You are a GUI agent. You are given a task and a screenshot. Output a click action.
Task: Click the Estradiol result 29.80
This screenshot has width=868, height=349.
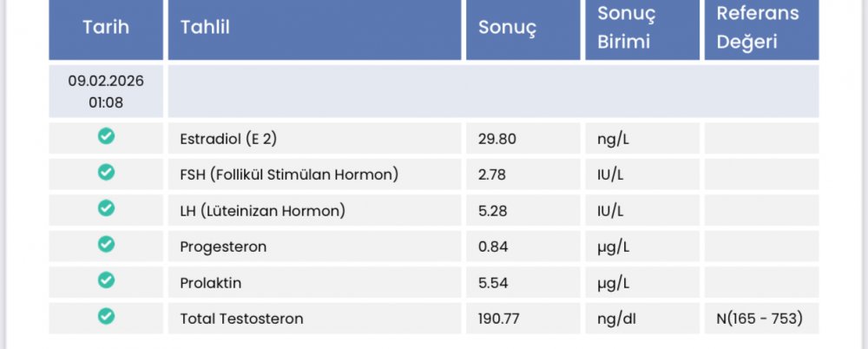point(497,139)
